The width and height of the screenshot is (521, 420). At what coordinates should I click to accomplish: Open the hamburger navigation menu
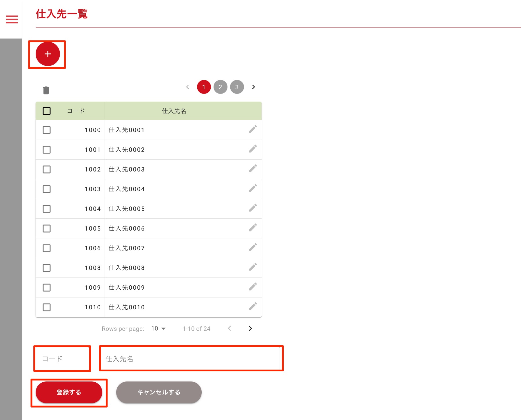(12, 19)
